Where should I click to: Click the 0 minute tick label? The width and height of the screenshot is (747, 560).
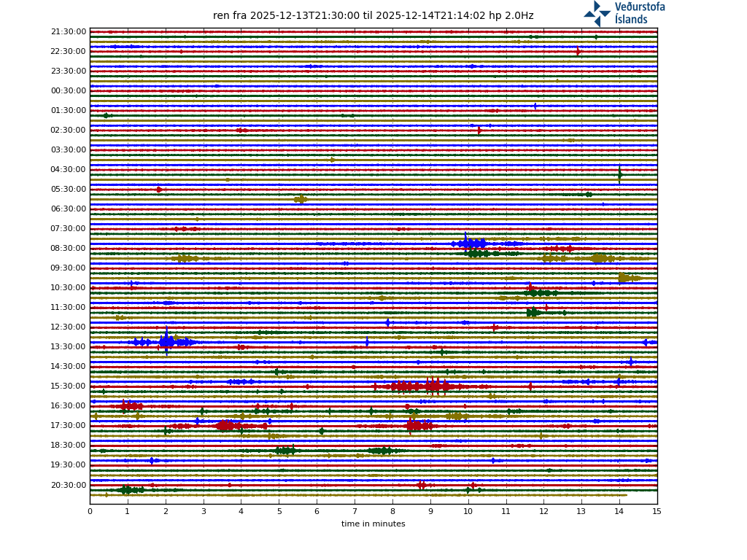click(x=90, y=512)
